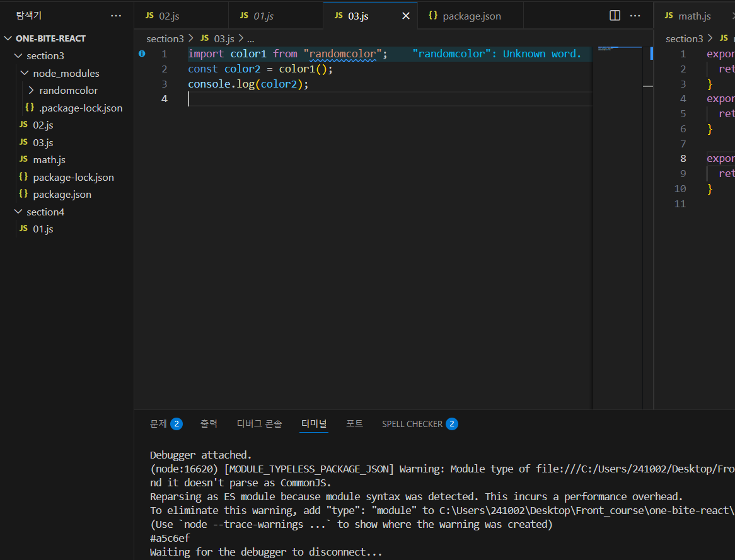The height and width of the screenshot is (560, 735).
Task: Open the 디버그 콘솔 panel tab
Action: tap(259, 424)
